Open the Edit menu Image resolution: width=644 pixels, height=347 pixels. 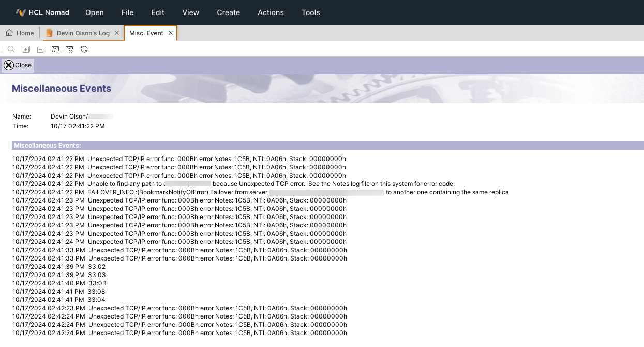[x=158, y=12]
